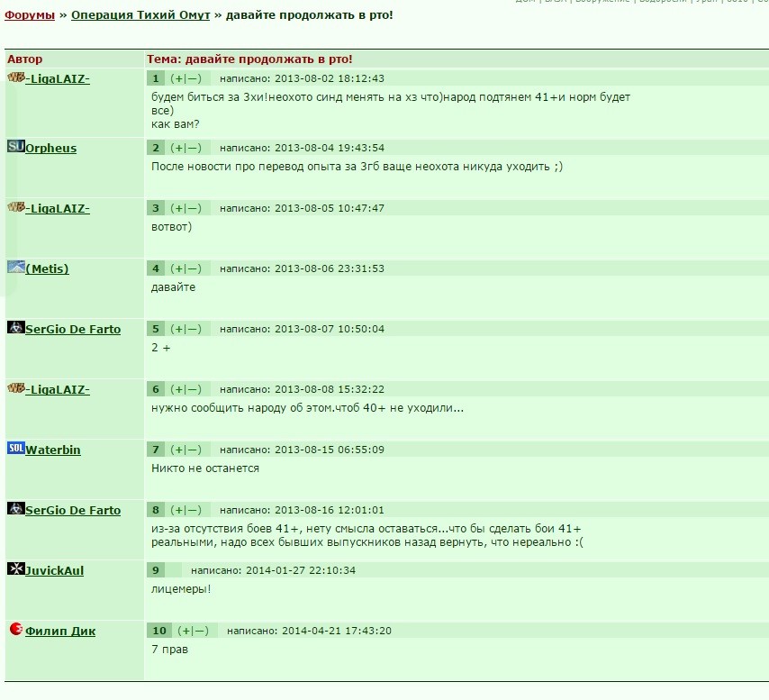Downvote post 1 with the minus sign

[x=194, y=78]
